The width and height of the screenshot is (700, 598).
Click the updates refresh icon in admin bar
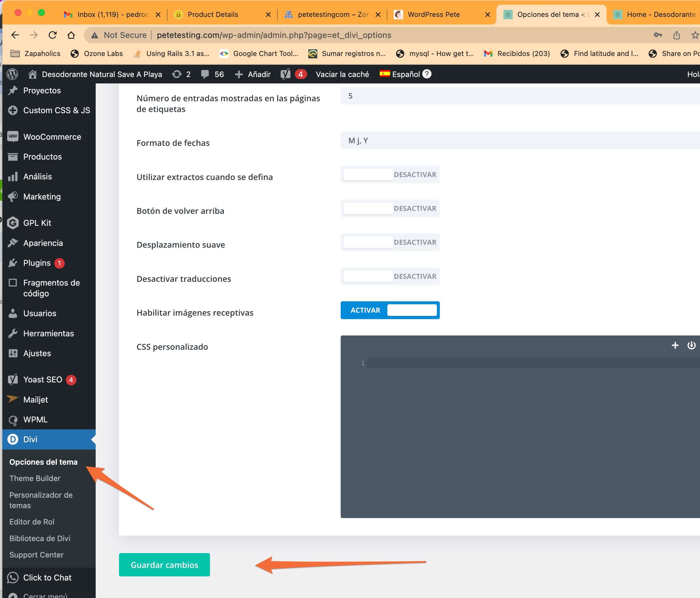(x=177, y=74)
